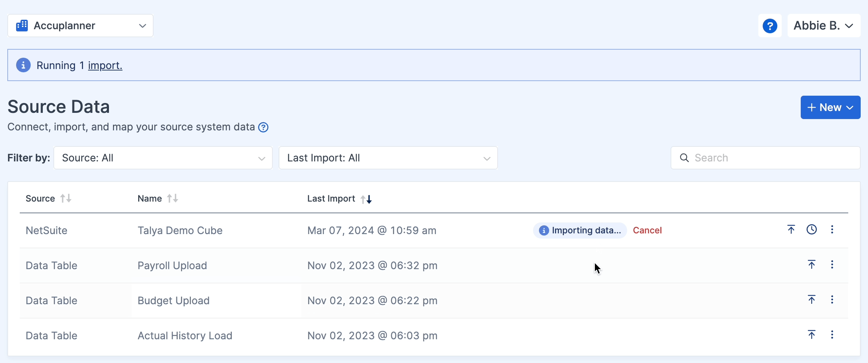Click the info icon in the import banner

(23, 65)
